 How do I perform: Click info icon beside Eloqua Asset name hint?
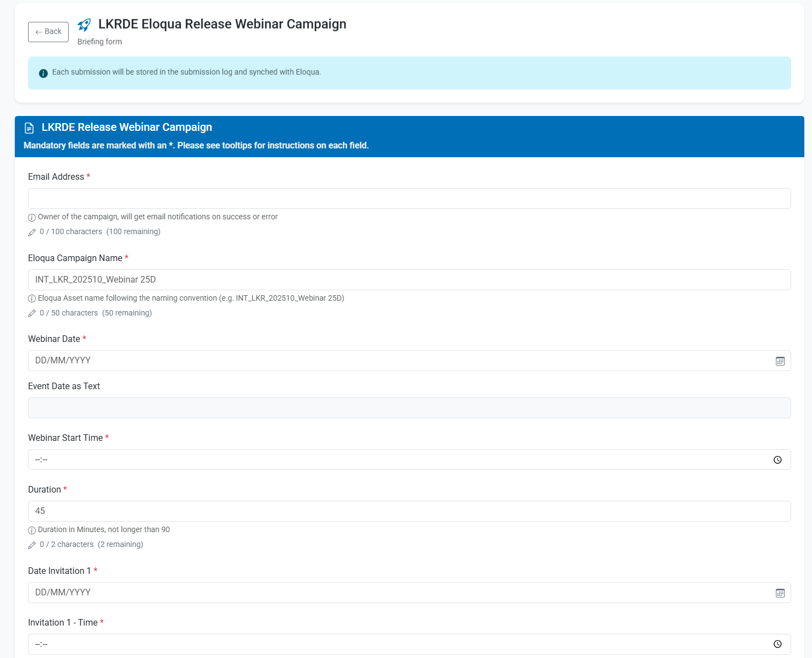[x=32, y=298]
